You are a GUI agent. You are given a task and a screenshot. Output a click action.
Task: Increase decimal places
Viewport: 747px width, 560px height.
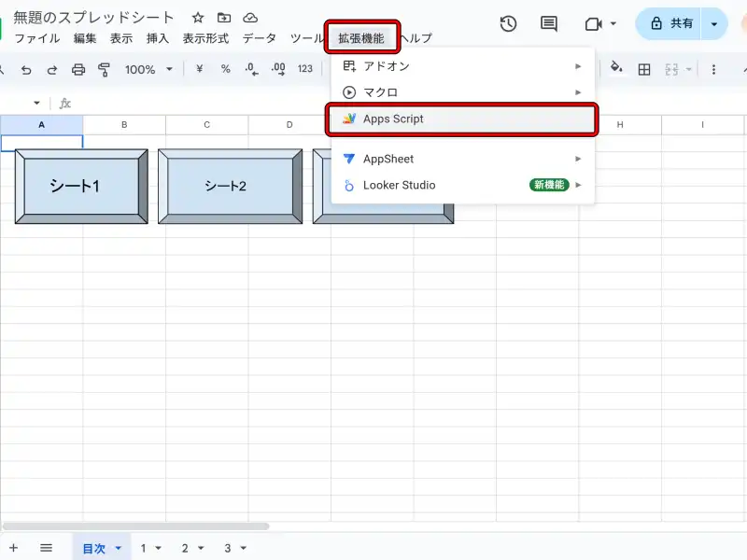[278, 69]
